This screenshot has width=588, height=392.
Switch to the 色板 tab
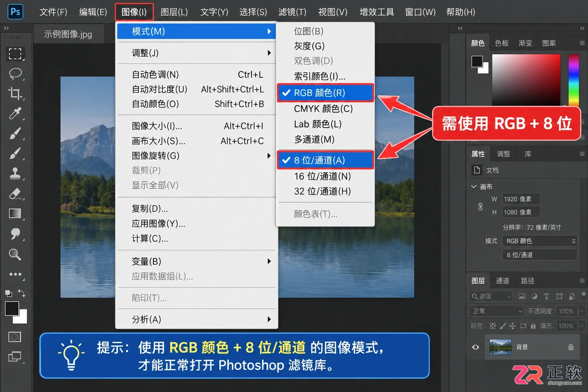point(502,43)
